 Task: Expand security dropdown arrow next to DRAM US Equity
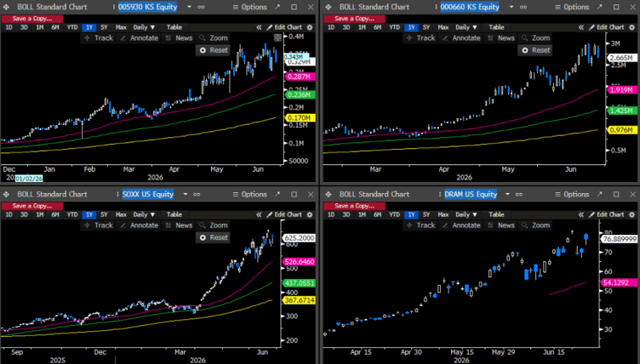[507, 194]
